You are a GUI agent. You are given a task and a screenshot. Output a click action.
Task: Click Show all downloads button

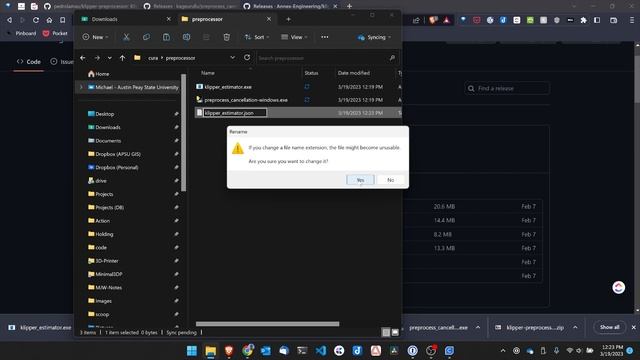(609, 327)
